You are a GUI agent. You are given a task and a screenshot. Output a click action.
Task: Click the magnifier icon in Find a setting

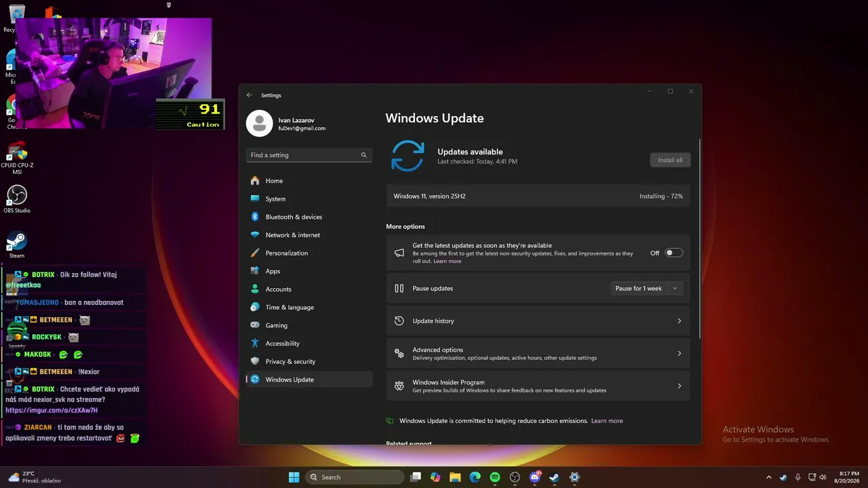coord(363,155)
